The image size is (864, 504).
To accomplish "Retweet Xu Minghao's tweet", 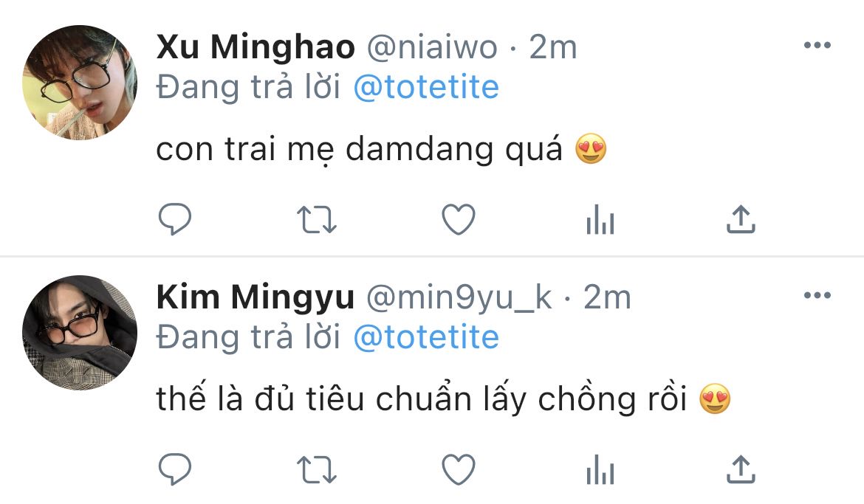I will 317,219.
